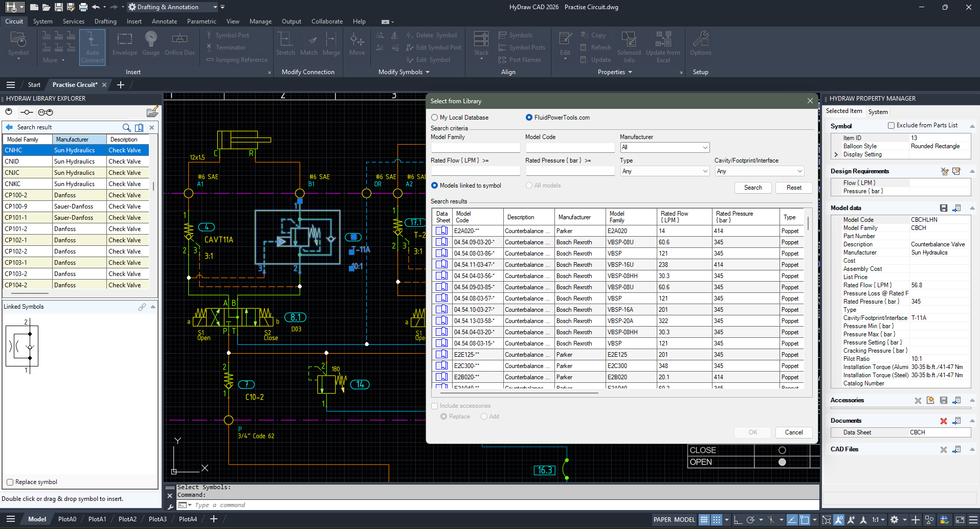Select the FluidPowerTools.com radio button
The width and height of the screenshot is (980, 529).
[x=529, y=117]
